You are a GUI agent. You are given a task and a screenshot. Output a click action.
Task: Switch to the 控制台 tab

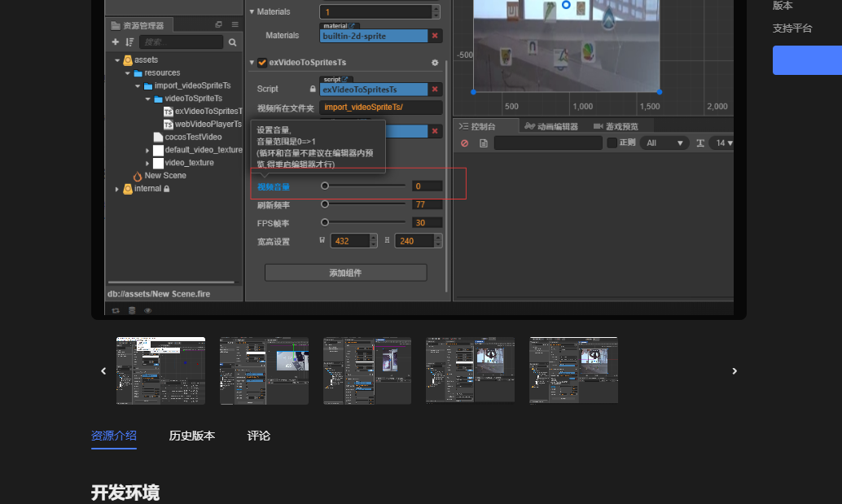pos(477,126)
